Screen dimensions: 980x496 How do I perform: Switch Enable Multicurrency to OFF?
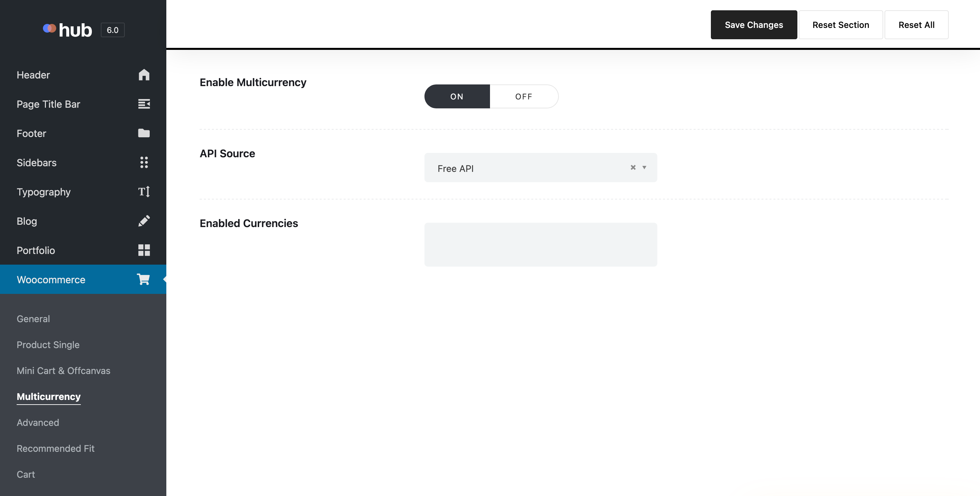[524, 96]
